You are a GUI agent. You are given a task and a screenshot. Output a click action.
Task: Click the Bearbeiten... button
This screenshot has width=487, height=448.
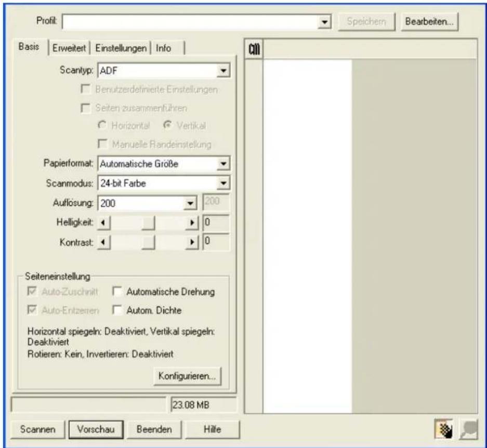pyautogui.click(x=429, y=21)
